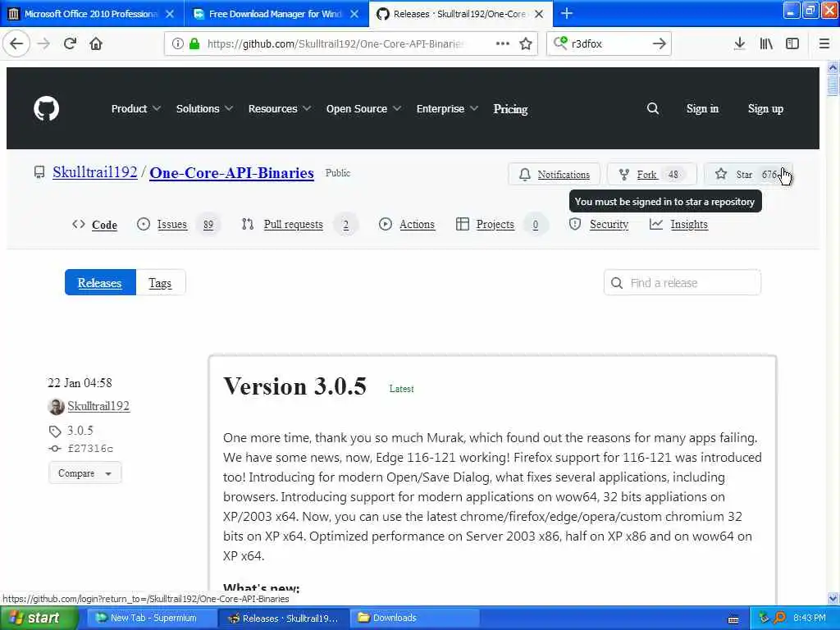Expand the Solutions dropdown menu

pos(204,109)
